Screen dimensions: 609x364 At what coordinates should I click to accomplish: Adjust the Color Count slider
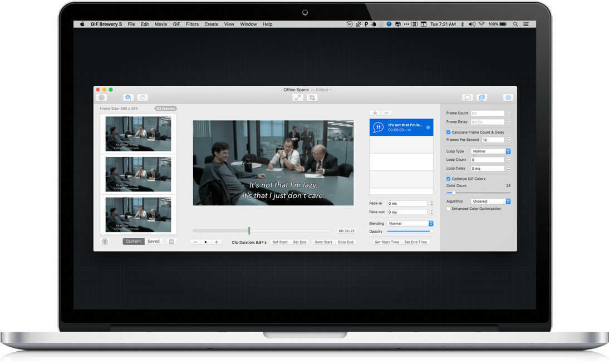coord(454,193)
